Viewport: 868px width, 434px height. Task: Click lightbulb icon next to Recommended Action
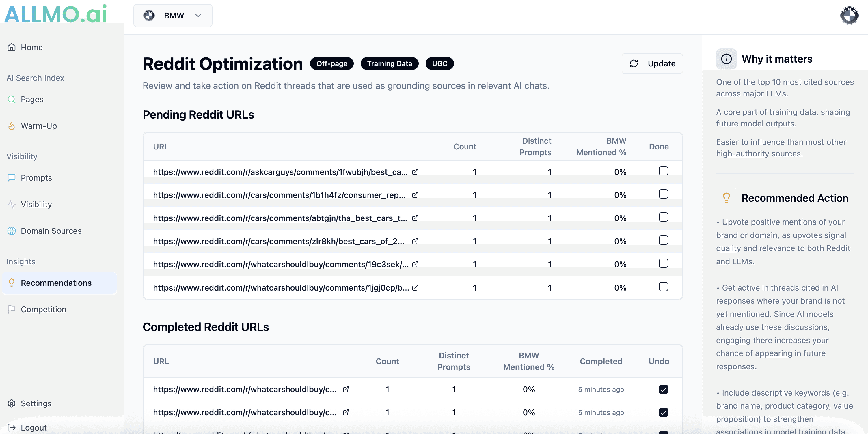tap(726, 198)
